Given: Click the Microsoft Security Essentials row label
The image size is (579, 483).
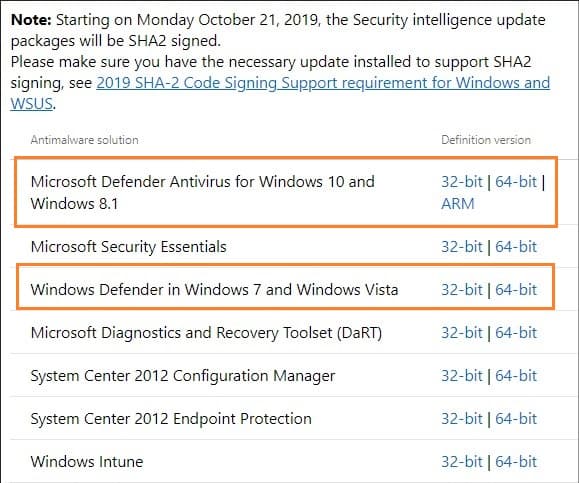Looking at the screenshot, I should click(x=129, y=247).
